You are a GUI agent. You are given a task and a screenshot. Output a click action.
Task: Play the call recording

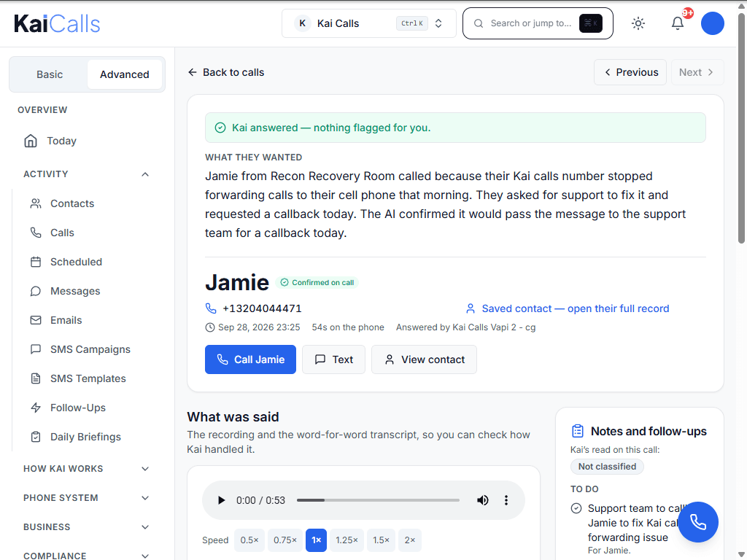point(221,500)
